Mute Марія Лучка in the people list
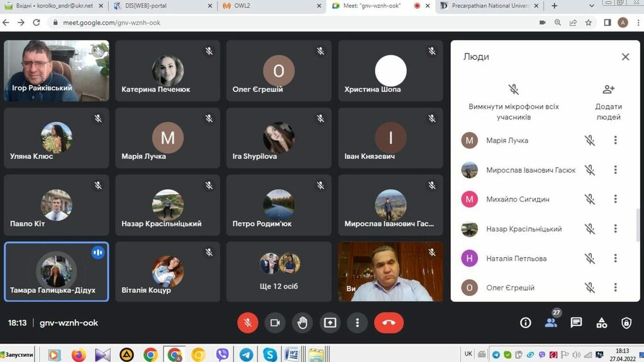644x362 pixels. click(589, 140)
